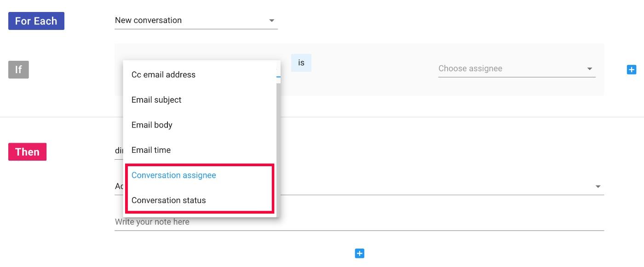Add a new condition with blue plus icon
644x267 pixels.
(x=632, y=70)
